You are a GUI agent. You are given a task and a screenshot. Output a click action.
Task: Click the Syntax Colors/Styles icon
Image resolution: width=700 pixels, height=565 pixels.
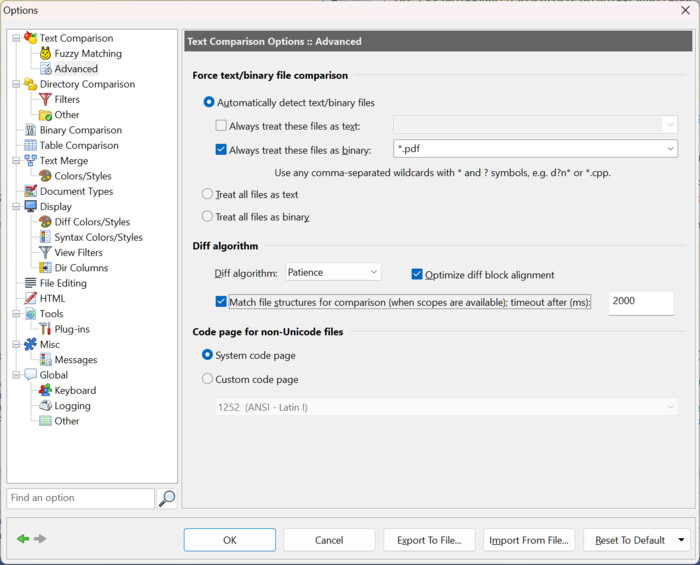45,237
